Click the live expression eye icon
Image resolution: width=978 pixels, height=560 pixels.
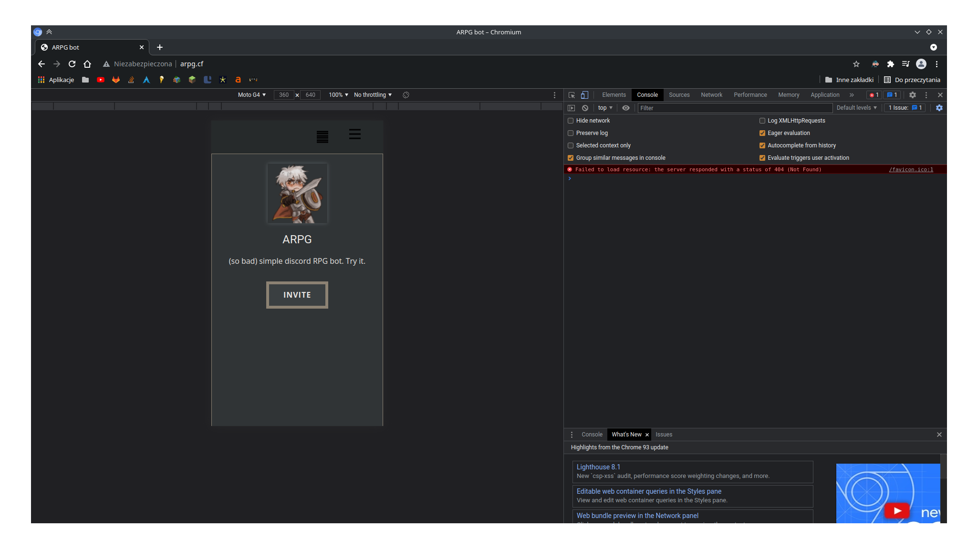626,108
